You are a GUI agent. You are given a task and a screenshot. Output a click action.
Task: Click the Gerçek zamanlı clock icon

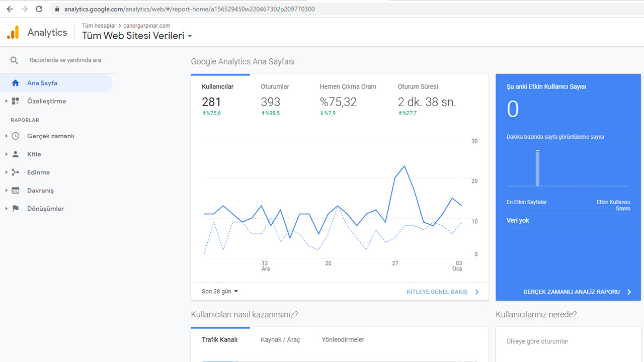16,136
